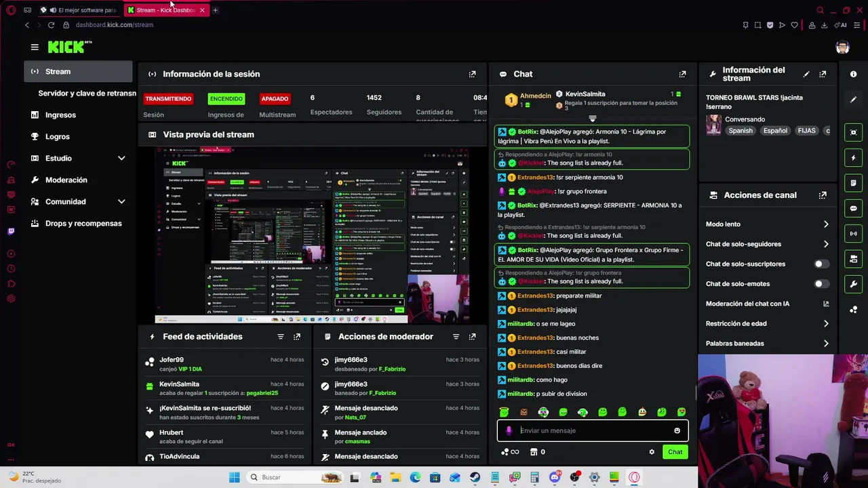Click the F_Fabrizio moderator name under desbaneado
The width and height of the screenshot is (868, 488).
tap(392, 369)
